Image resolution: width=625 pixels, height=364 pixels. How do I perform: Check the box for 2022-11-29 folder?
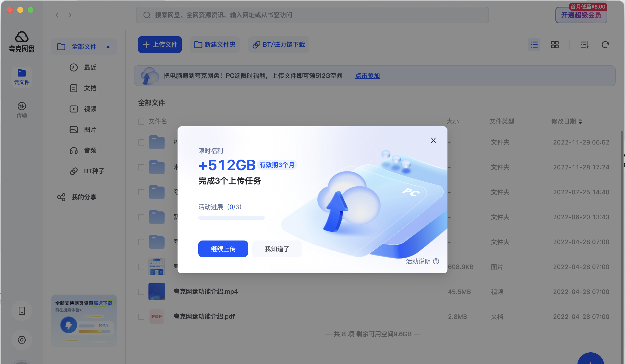[x=141, y=142]
